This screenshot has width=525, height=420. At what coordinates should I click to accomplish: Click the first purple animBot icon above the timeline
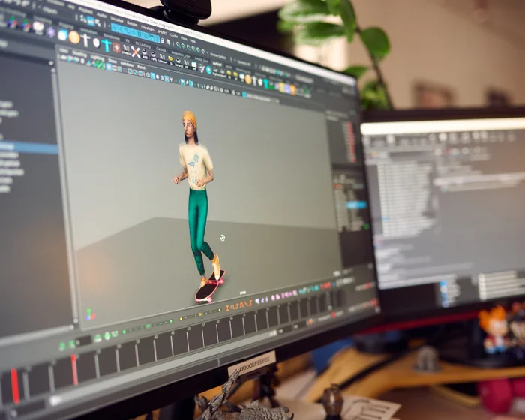click(258, 300)
